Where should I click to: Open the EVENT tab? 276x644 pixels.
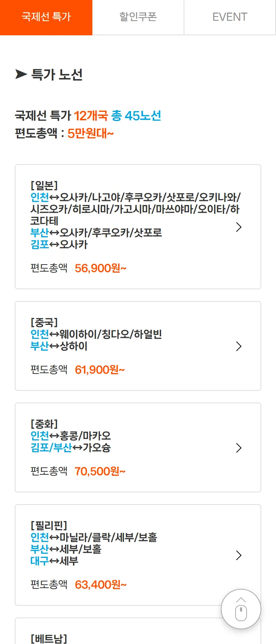pyautogui.click(x=230, y=17)
